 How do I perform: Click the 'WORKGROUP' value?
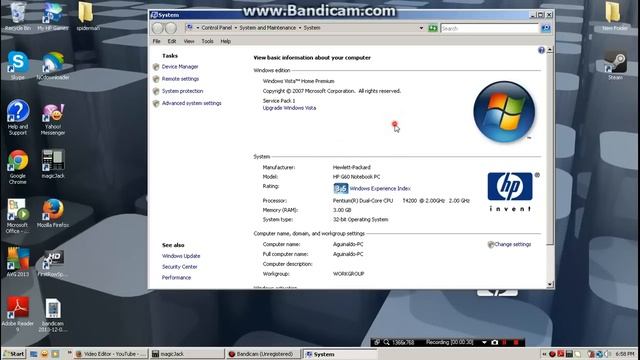[348, 274]
